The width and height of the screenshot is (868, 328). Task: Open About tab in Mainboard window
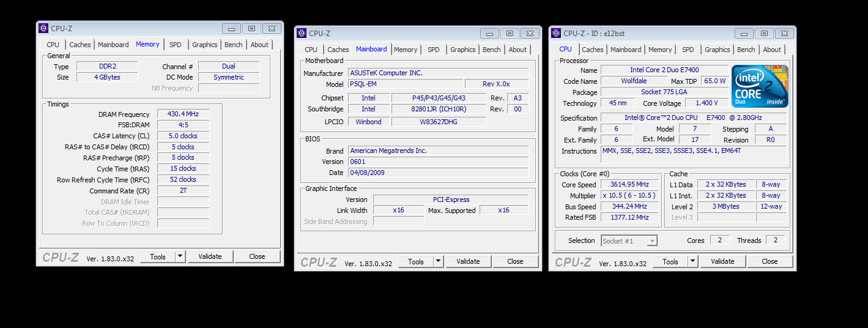point(517,50)
